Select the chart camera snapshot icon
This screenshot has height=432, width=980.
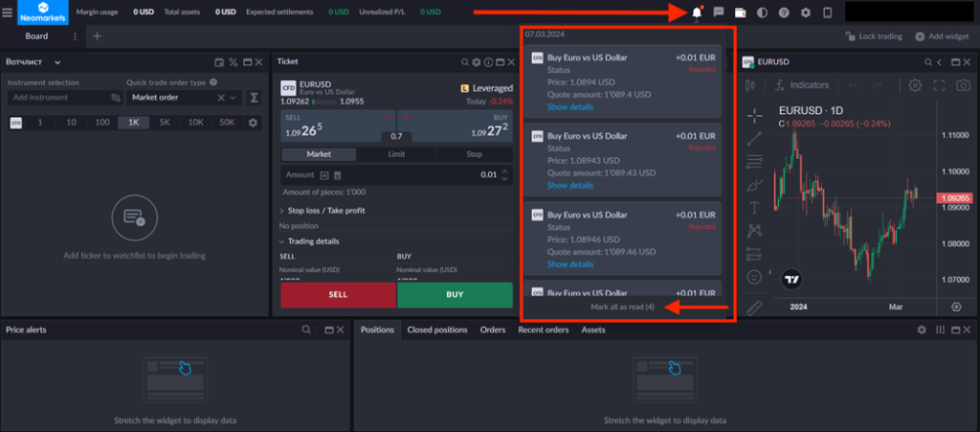coord(964,85)
